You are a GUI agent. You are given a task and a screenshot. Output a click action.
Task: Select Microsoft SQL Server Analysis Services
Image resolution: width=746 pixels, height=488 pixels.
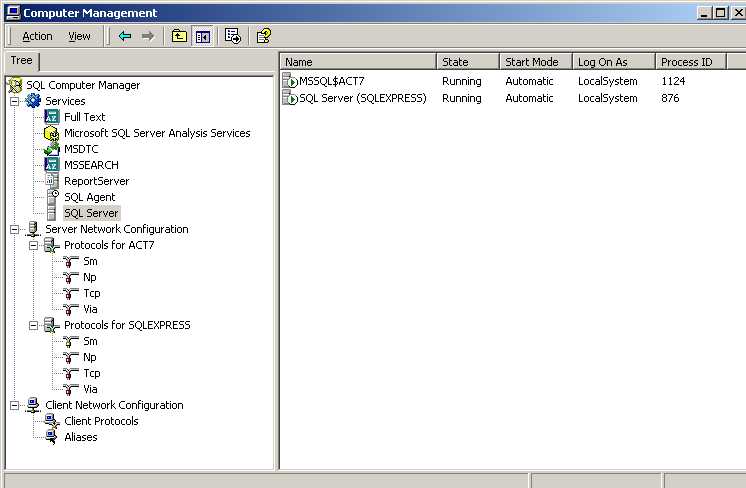pyautogui.click(x=157, y=133)
